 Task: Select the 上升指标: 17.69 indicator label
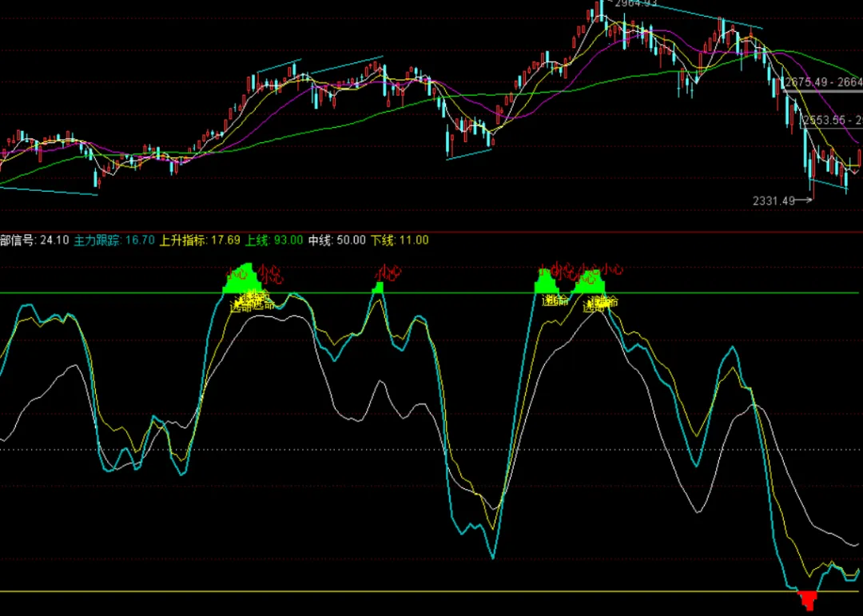(x=200, y=240)
